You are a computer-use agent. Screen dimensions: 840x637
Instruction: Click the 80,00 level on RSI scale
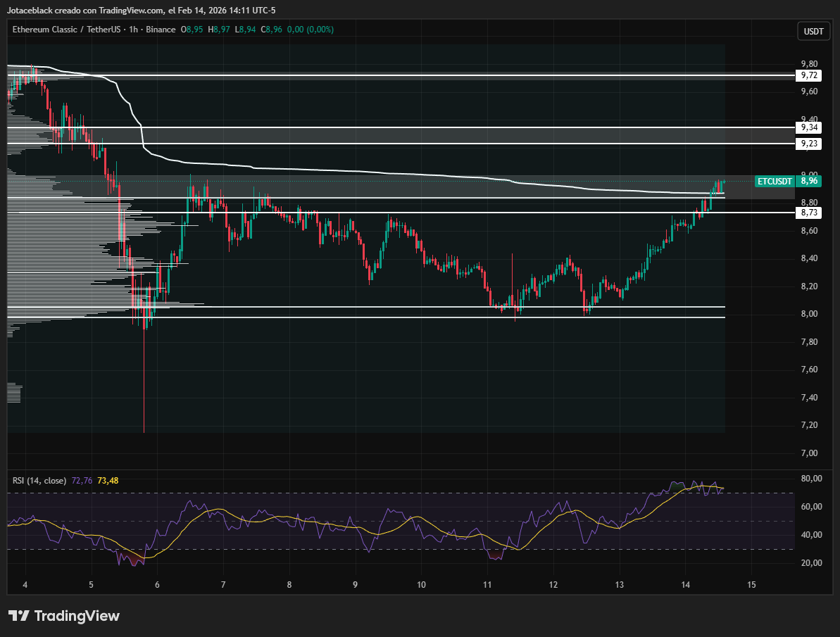810,479
